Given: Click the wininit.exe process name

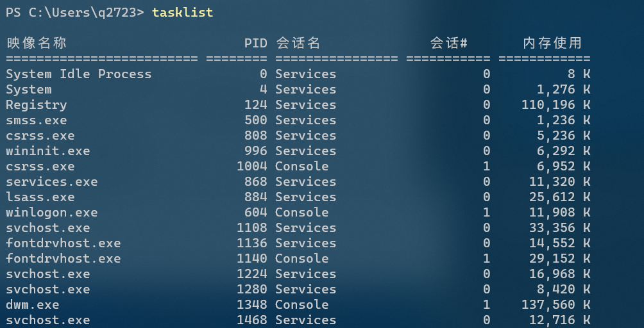Looking at the screenshot, I should click(x=47, y=151).
